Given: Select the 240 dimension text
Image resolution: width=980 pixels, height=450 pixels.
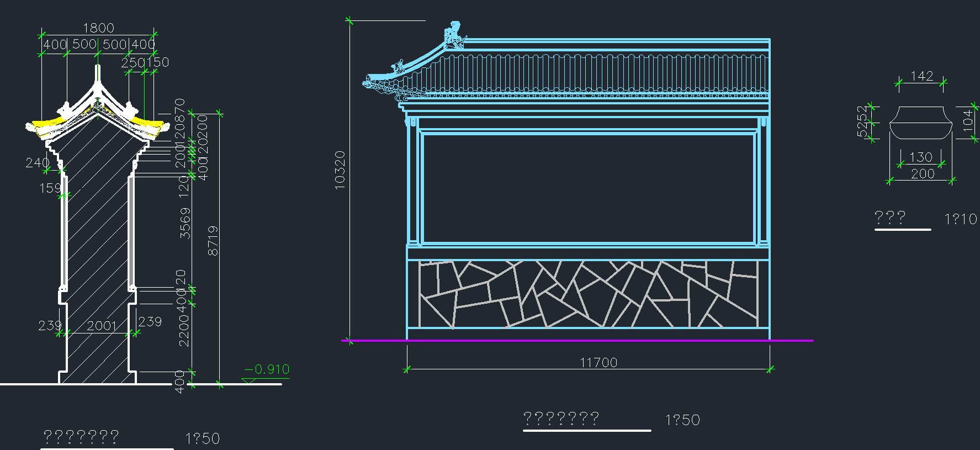Looking at the screenshot, I should tap(37, 163).
